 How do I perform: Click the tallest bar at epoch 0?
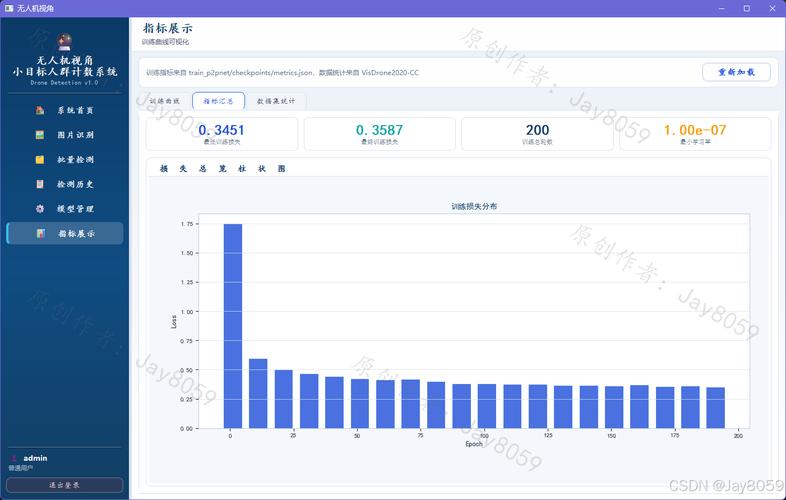click(x=233, y=326)
